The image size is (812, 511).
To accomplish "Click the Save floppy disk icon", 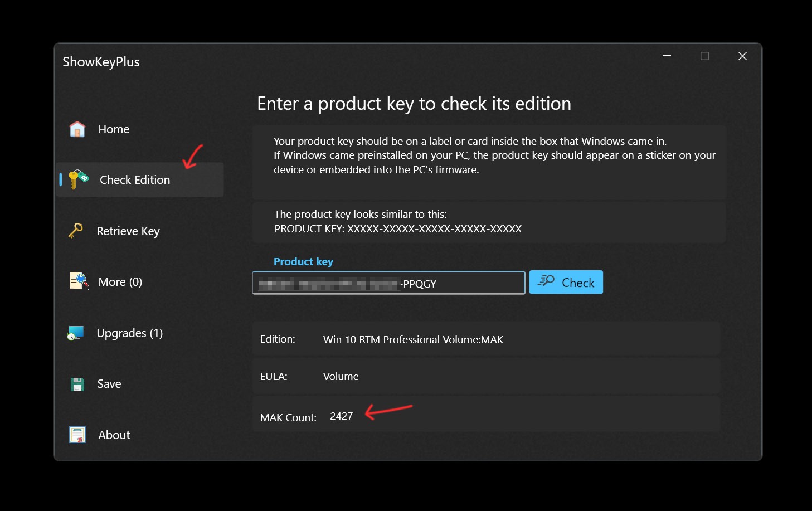I will point(77,384).
